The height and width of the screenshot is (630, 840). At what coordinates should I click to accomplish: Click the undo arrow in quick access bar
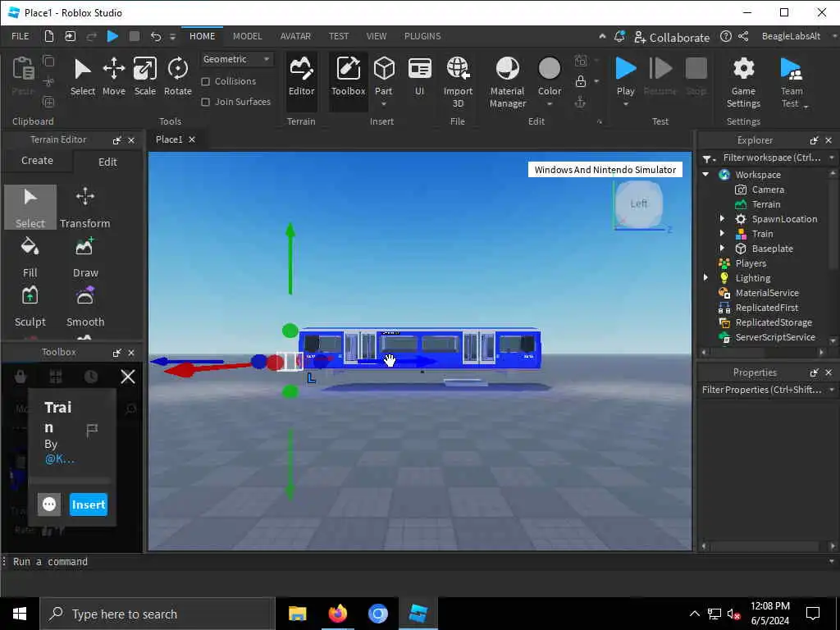(155, 36)
